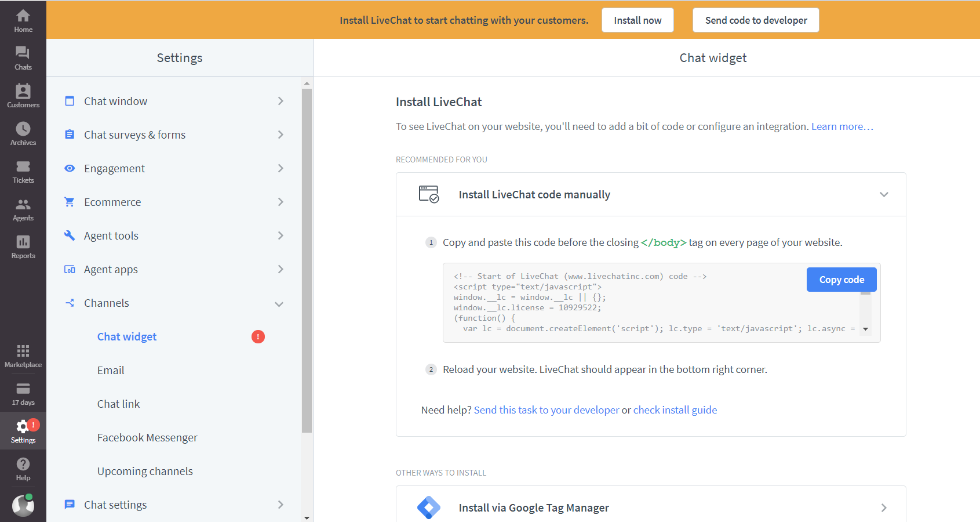Open the Engagement settings group
980x522 pixels.
pyautogui.click(x=174, y=168)
